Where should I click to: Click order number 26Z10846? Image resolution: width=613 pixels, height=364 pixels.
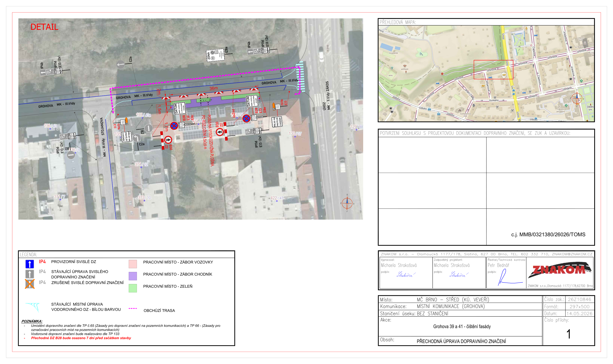[579, 300]
